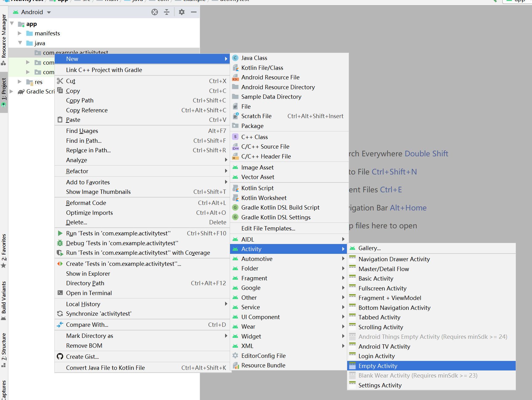
Task: Click the Collapse All icon in Project toolbar
Action: point(167,12)
